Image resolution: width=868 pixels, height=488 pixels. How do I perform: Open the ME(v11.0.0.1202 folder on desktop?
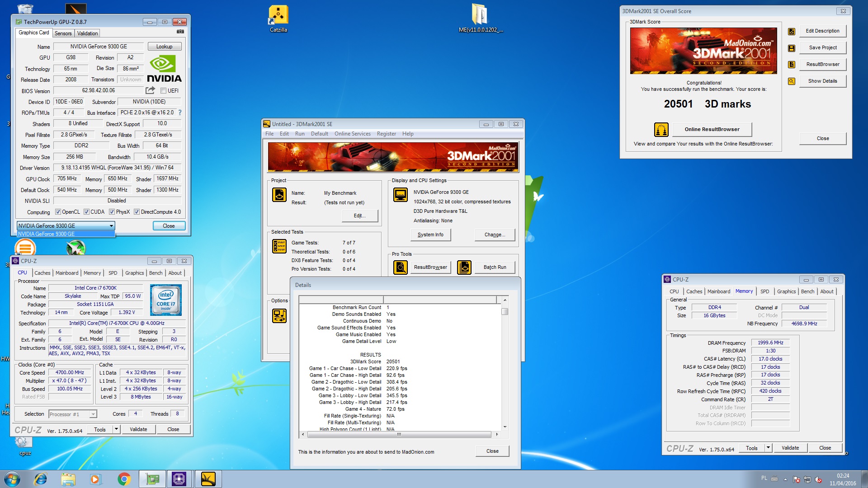click(481, 19)
